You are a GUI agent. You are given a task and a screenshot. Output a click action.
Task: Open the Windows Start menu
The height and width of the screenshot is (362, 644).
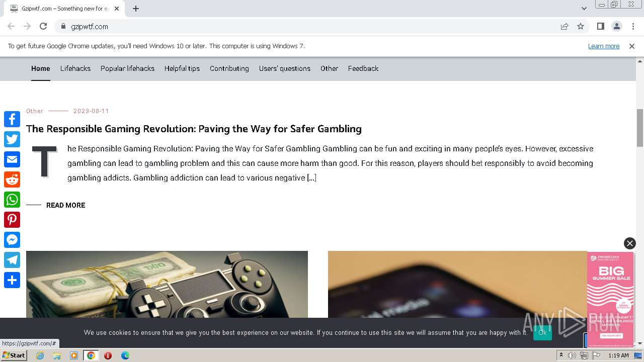point(14,355)
